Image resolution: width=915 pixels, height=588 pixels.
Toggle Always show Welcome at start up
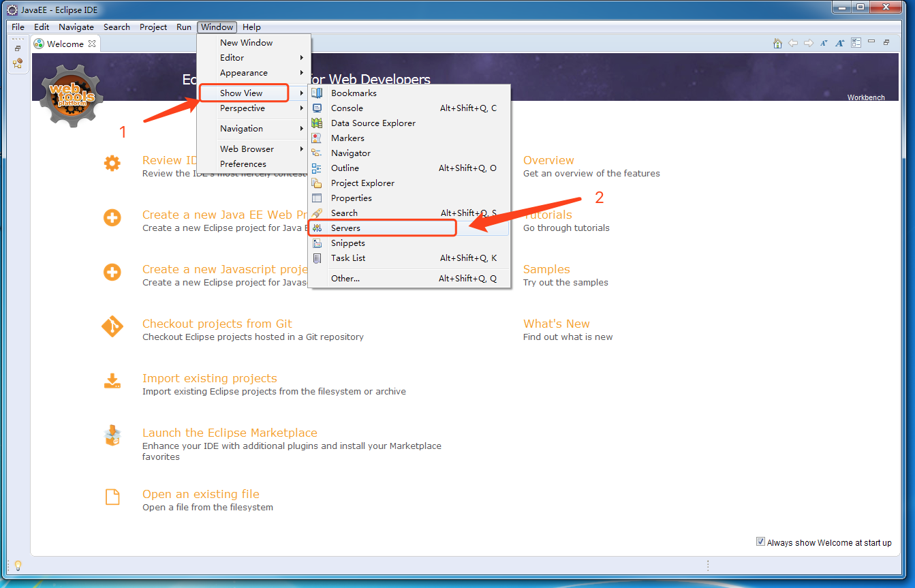(x=760, y=542)
